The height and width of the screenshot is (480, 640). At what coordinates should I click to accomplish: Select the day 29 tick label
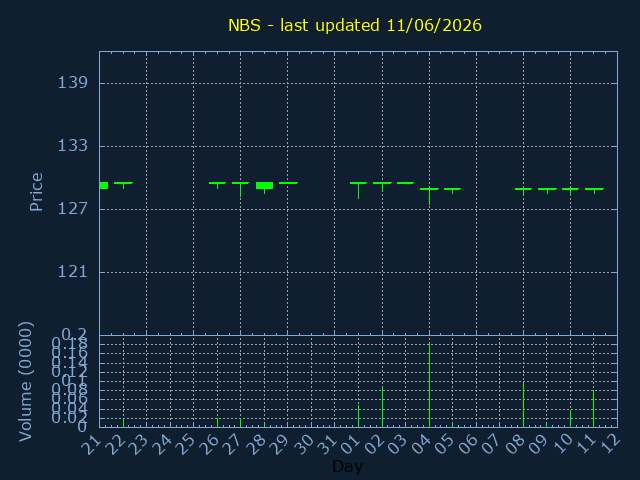coord(280,444)
